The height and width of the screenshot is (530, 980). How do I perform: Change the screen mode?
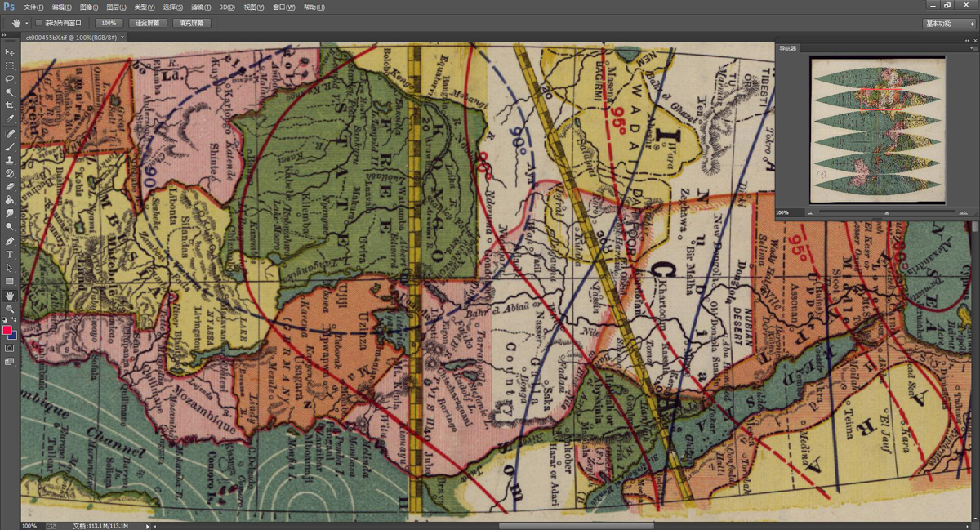tap(10, 361)
